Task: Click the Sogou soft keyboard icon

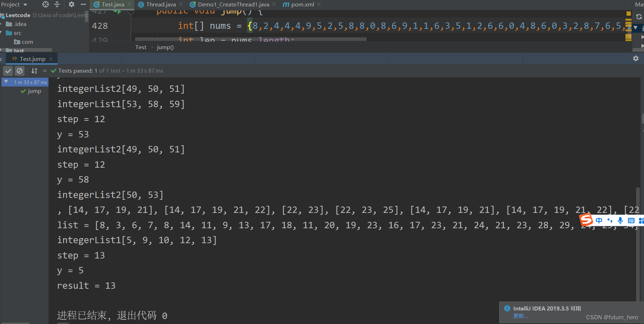Action: click(x=631, y=221)
